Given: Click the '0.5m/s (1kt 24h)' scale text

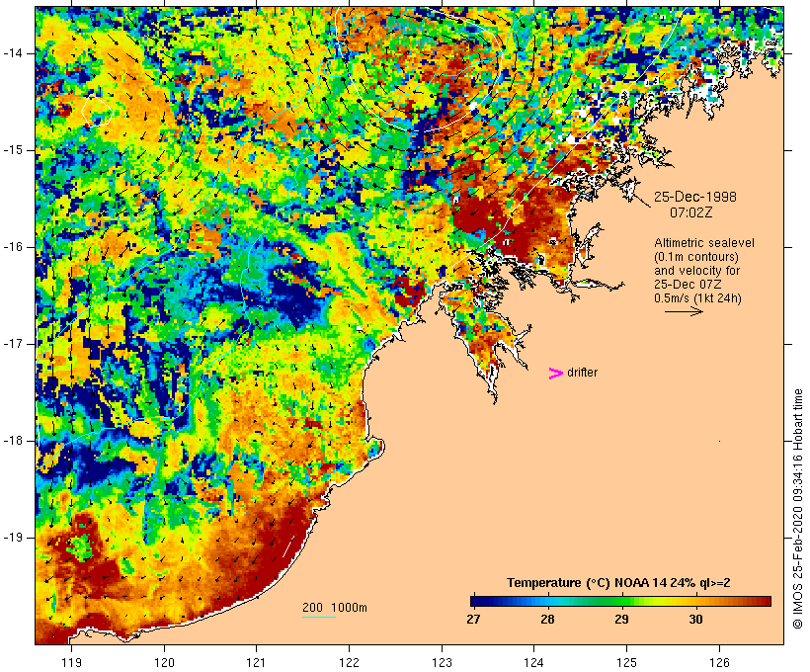Looking at the screenshot, I should pyautogui.click(x=697, y=298).
